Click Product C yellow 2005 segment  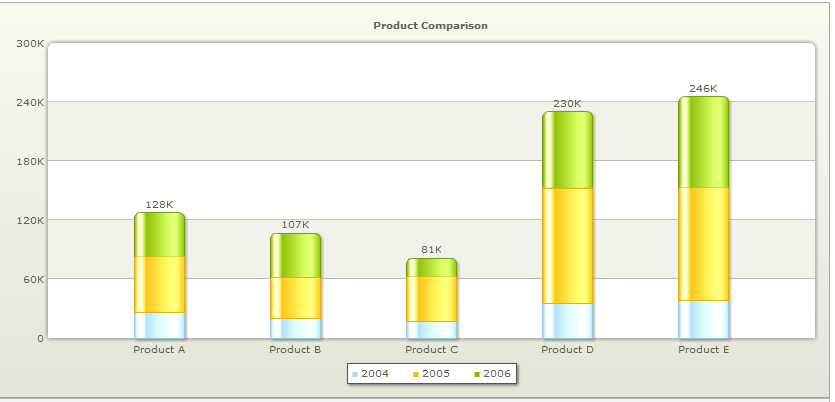[x=431, y=299]
